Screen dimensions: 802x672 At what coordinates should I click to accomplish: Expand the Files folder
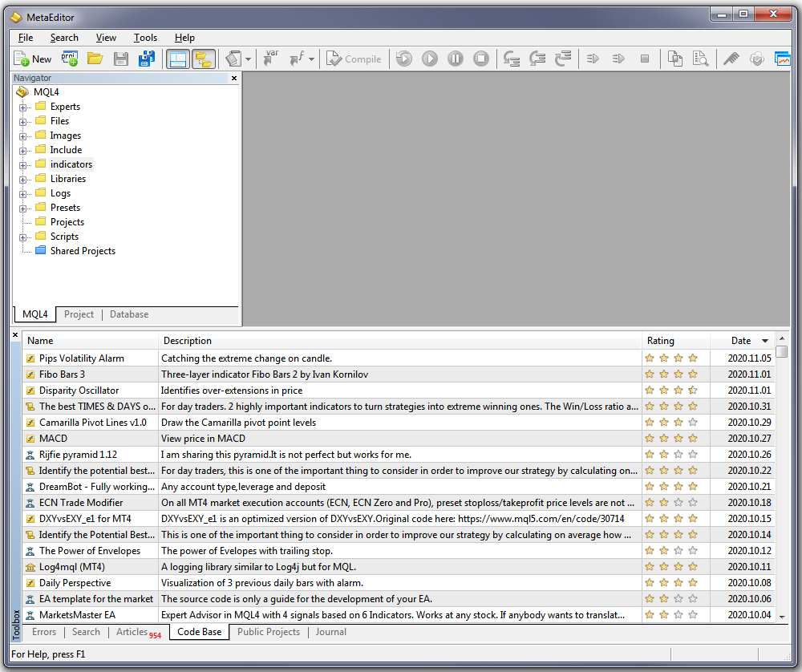22,122
